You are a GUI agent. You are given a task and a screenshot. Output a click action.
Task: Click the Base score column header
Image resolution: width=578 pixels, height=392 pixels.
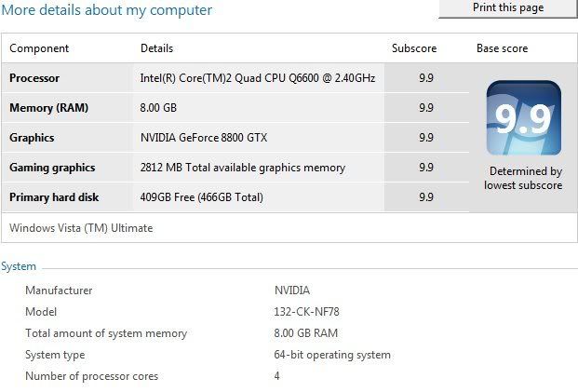502,48
